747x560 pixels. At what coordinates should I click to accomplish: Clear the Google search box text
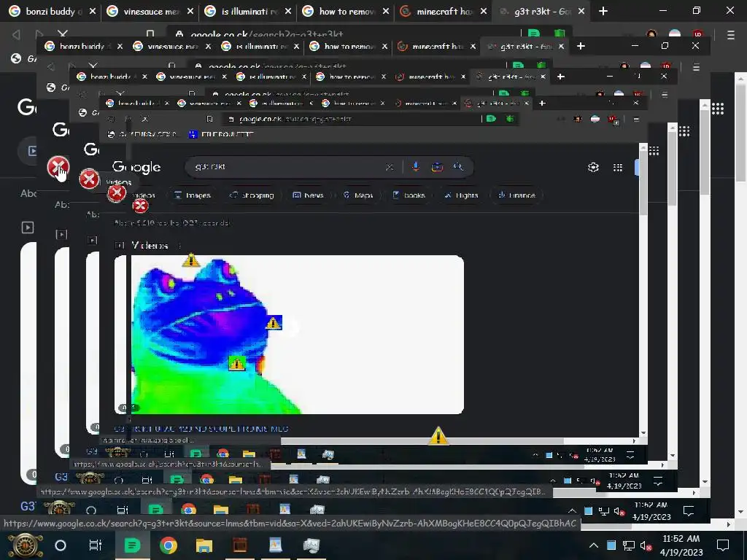point(390,167)
